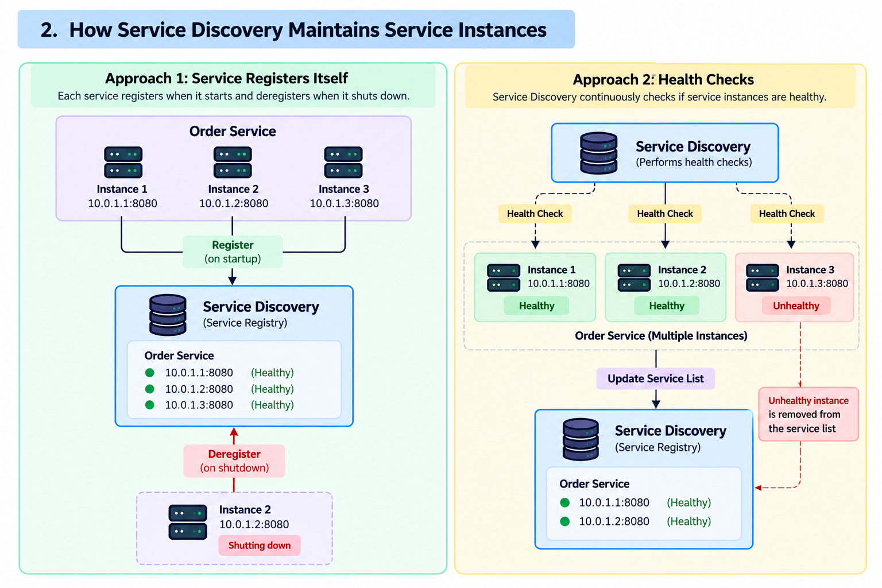Screen dimensions: 882x588
Task: Click the Shutting down status badge
Action: coord(260,546)
